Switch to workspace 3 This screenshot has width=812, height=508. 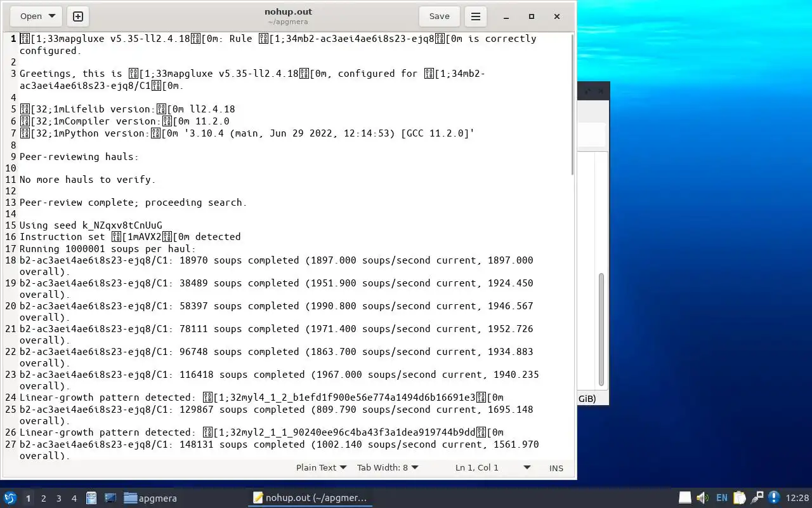coord(59,498)
